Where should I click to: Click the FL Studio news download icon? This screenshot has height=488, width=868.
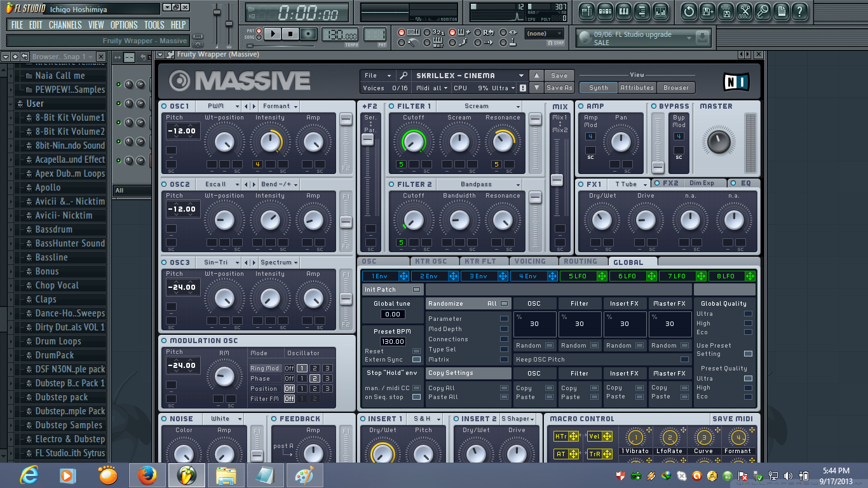(x=702, y=37)
